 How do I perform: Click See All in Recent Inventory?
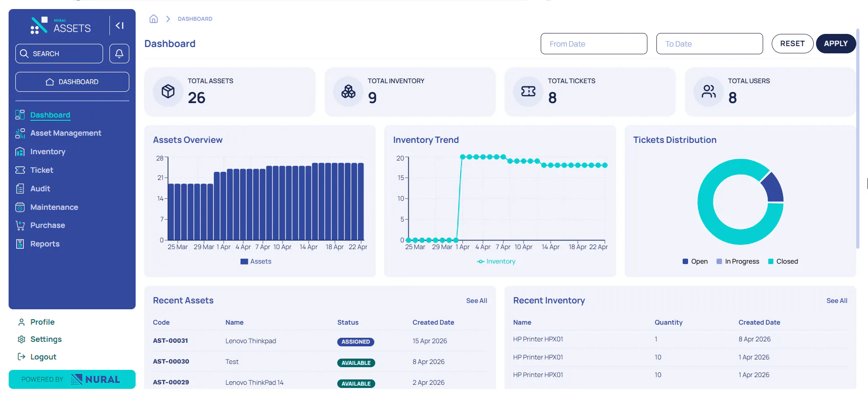[837, 301]
